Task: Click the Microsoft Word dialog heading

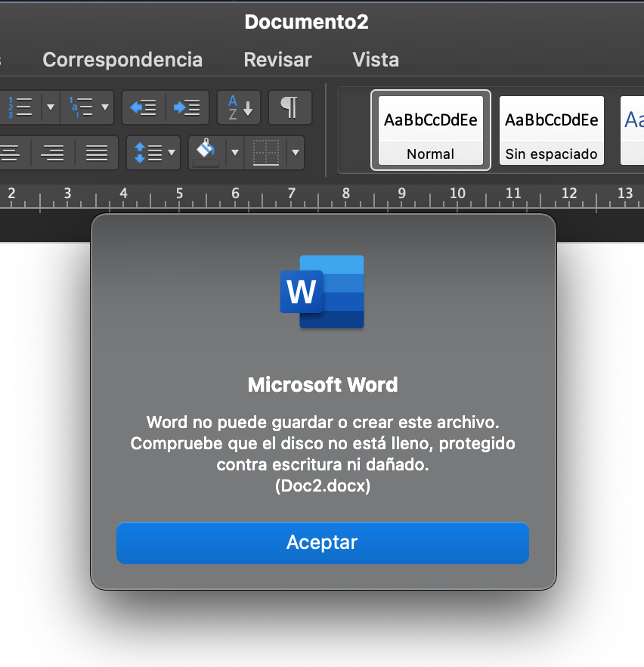Action: click(323, 384)
